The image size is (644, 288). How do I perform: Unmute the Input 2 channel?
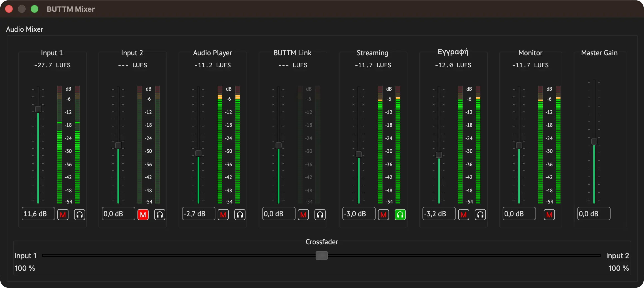click(143, 215)
